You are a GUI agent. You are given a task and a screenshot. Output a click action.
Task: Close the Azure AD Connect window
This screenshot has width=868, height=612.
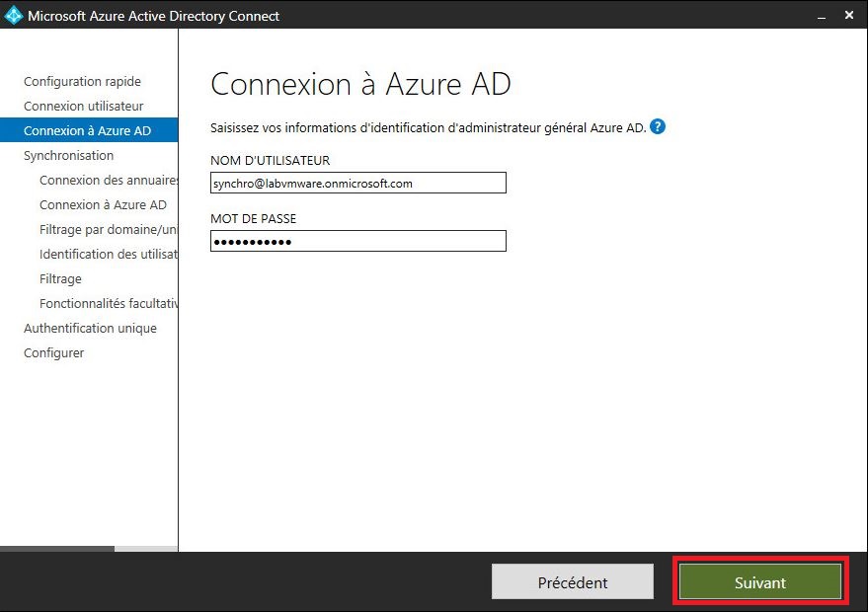coord(849,15)
